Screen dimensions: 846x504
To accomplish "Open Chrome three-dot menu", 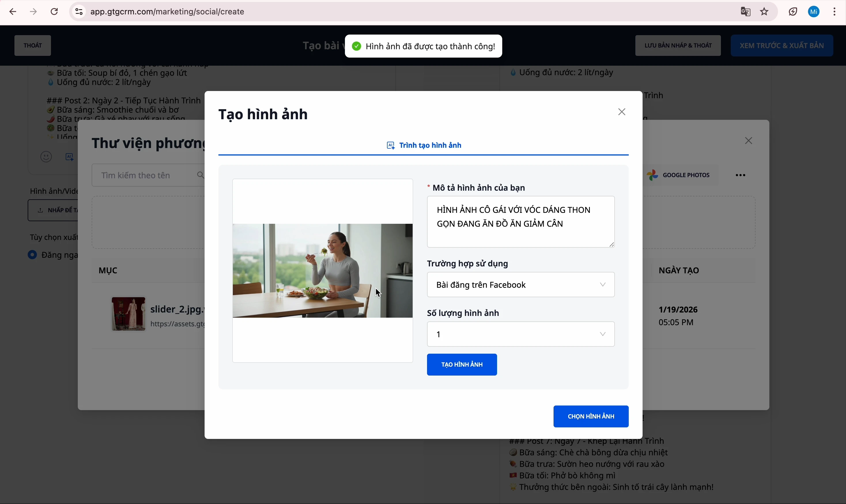I will [x=834, y=12].
